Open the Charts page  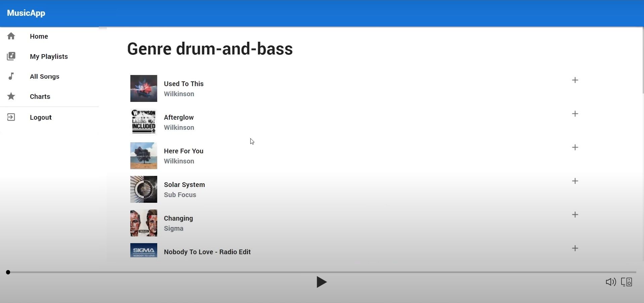pos(40,97)
